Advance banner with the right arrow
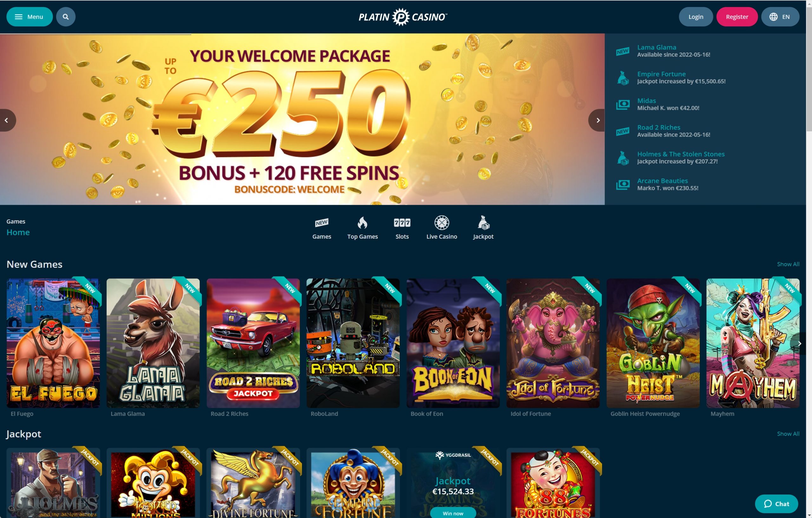This screenshot has width=812, height=518. pyautogui.click(x=597, y=120)
